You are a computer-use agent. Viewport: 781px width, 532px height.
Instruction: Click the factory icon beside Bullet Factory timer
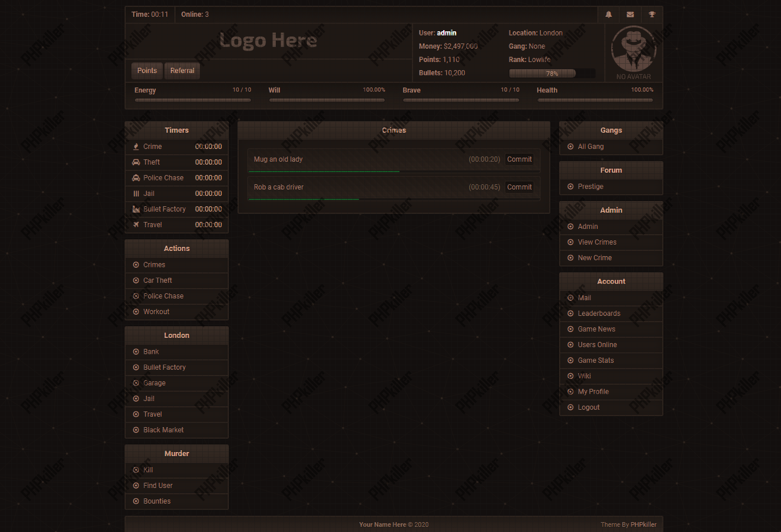pos(136,209)
